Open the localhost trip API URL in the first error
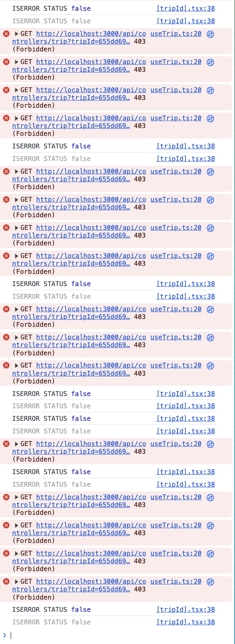235x644 pixels. pos(79,38)
